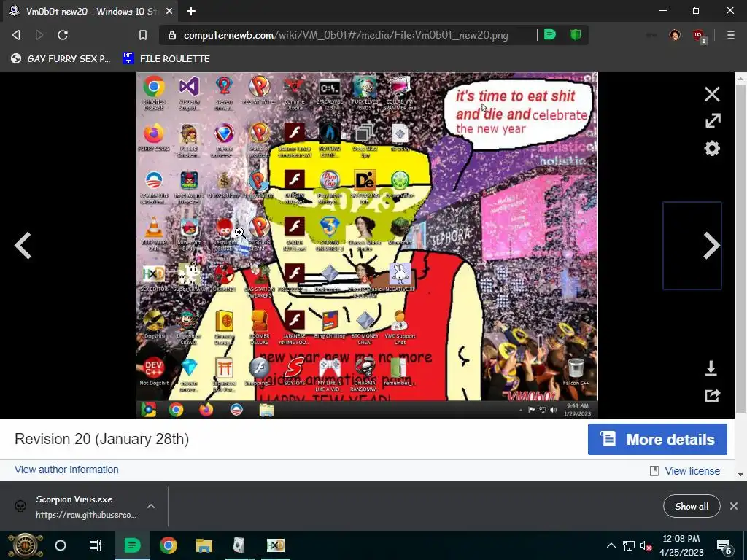This screenshot has width=747, height=560.
Task: Navigate back in the browser
Action: pos(16,35)
